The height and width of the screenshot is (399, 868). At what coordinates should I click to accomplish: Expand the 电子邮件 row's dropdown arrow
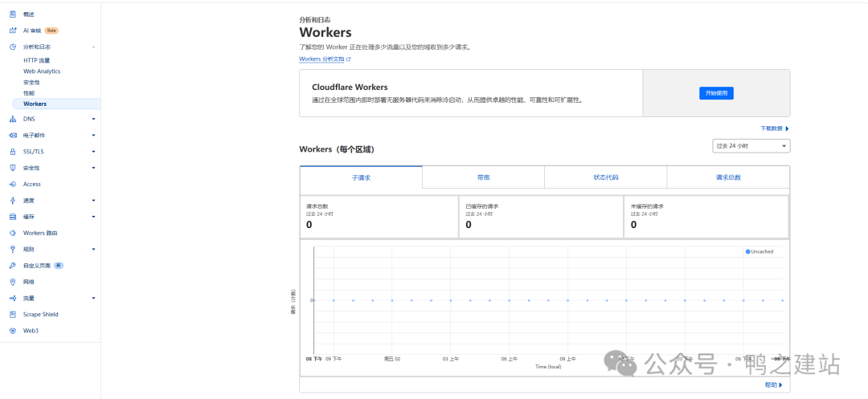[93, 135]
